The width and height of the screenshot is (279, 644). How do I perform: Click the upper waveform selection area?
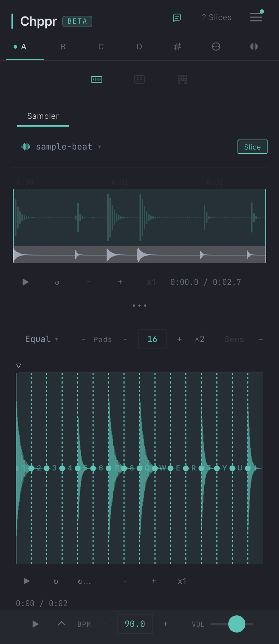point(139,218)
